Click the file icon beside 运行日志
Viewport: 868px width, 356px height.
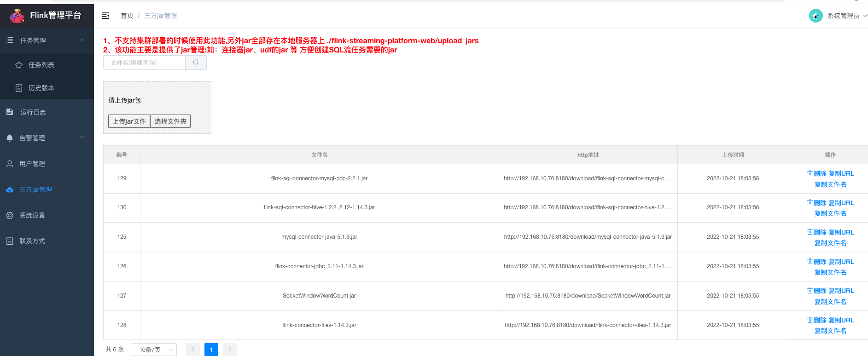[10, 112]
